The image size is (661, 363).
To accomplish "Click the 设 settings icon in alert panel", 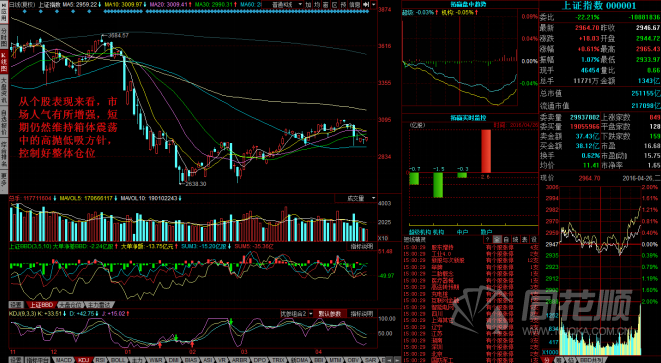I will coord(534,239).
